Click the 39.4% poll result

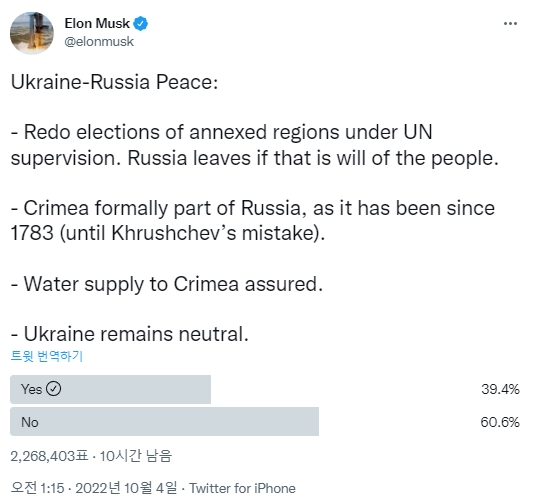coord(500,389)
